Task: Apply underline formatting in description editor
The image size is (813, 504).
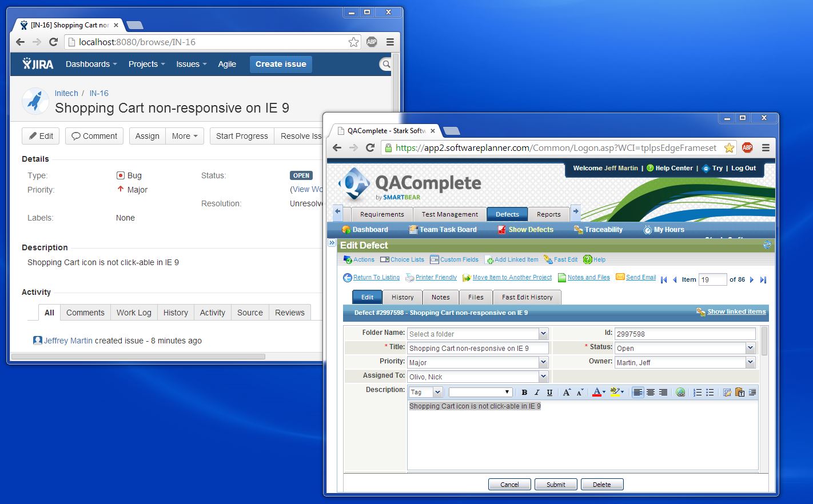Action: coord(549,392)
